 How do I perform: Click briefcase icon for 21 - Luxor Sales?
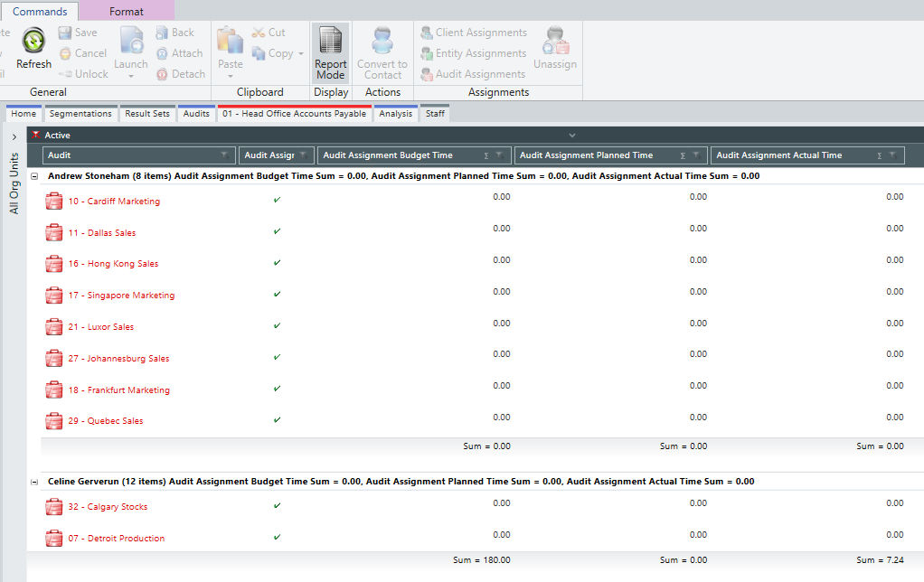tap(53, 326)
